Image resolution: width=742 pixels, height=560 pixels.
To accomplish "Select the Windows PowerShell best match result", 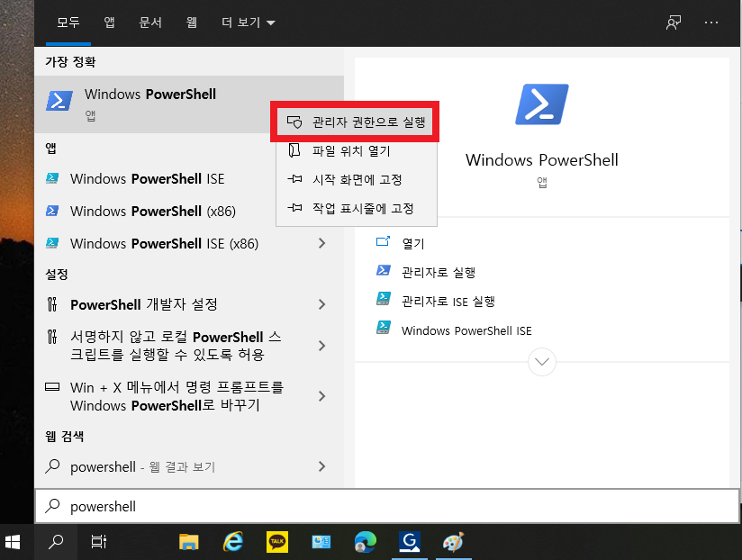I will coord(189,104).
